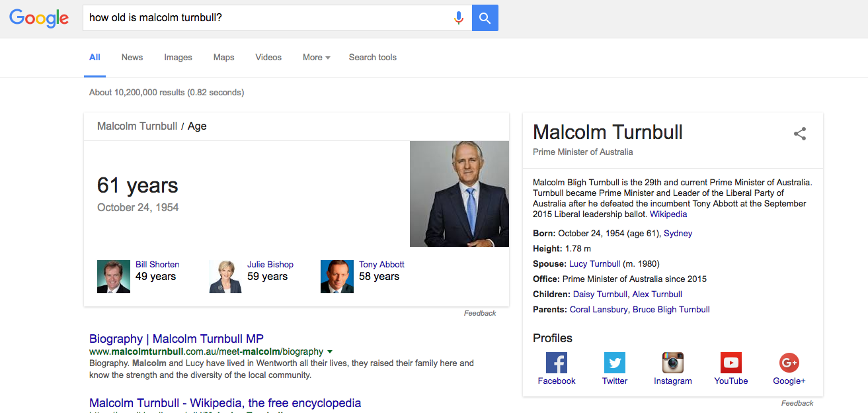Image resolution: width=868 pixels, height=413 pixels.
Task: Click the Facebook text label link
Action: [x=557, y=381]
